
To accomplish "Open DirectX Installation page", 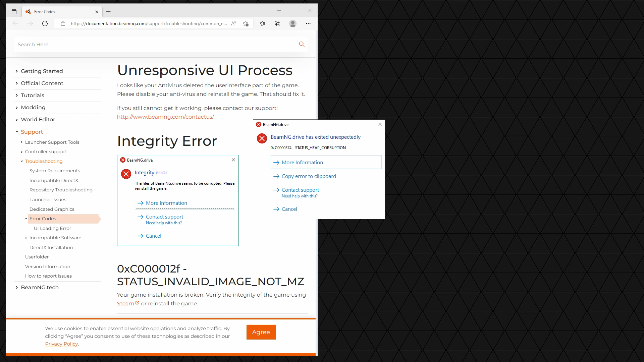I will 51,247.
